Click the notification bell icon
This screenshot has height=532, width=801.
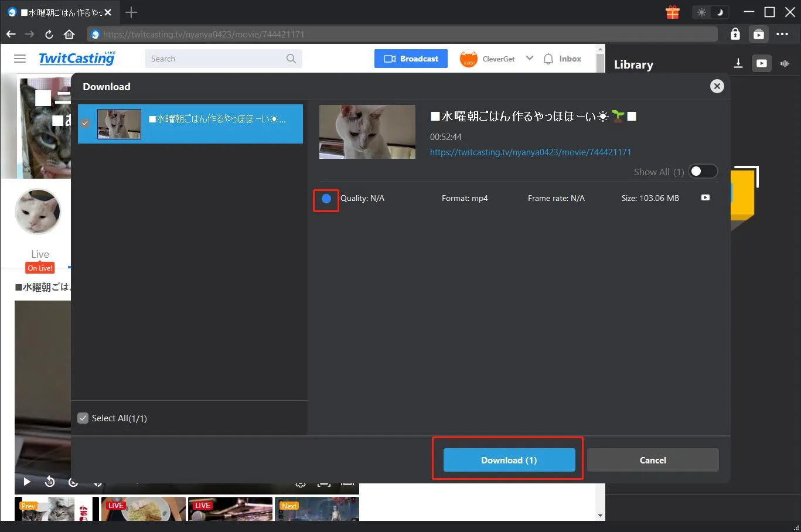click(x=548, y=59)
